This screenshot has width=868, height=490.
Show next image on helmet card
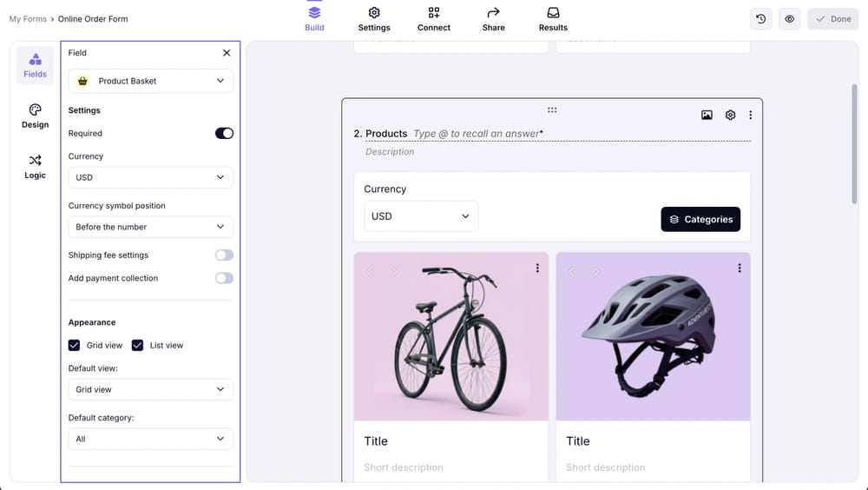595,272
